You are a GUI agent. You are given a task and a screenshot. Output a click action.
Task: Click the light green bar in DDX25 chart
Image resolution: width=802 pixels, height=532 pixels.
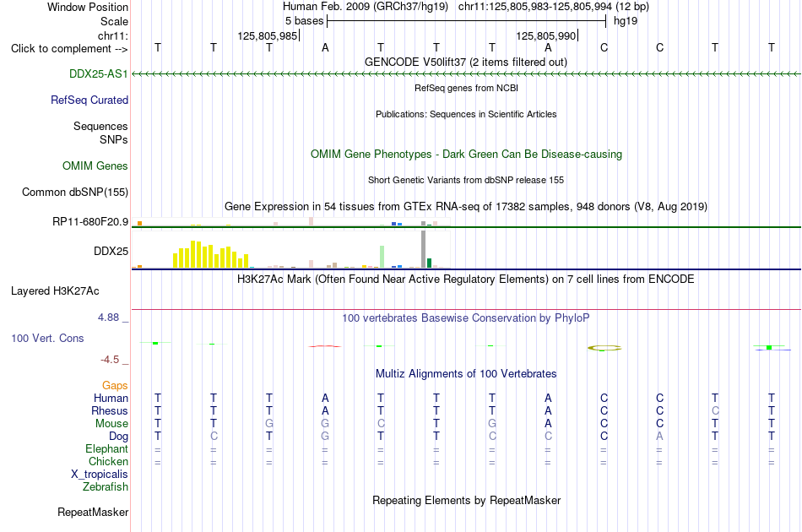click(382, 257)
